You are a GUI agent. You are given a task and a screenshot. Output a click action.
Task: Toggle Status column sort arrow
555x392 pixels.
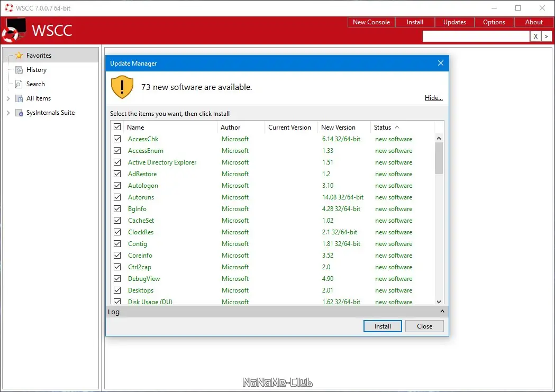tap(397, 127)
